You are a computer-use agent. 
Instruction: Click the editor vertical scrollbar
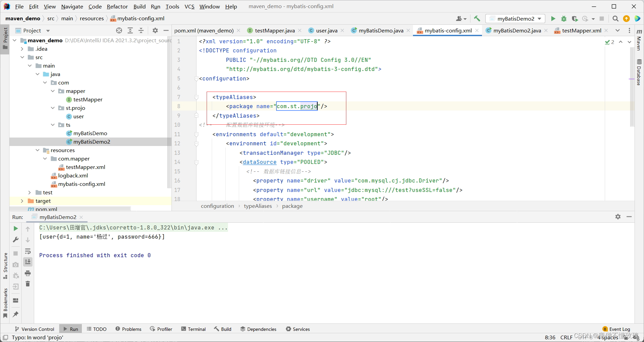click(x=632, y=86)
